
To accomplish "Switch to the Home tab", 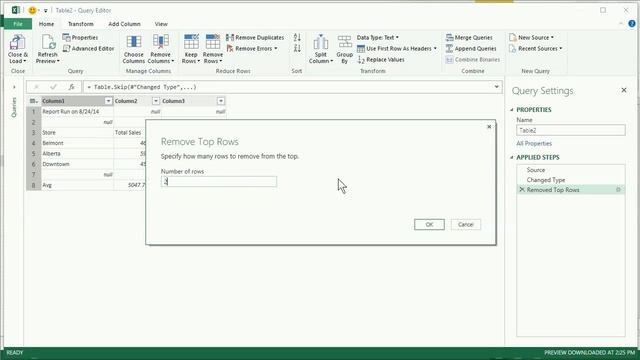I will tap(46, 24).
